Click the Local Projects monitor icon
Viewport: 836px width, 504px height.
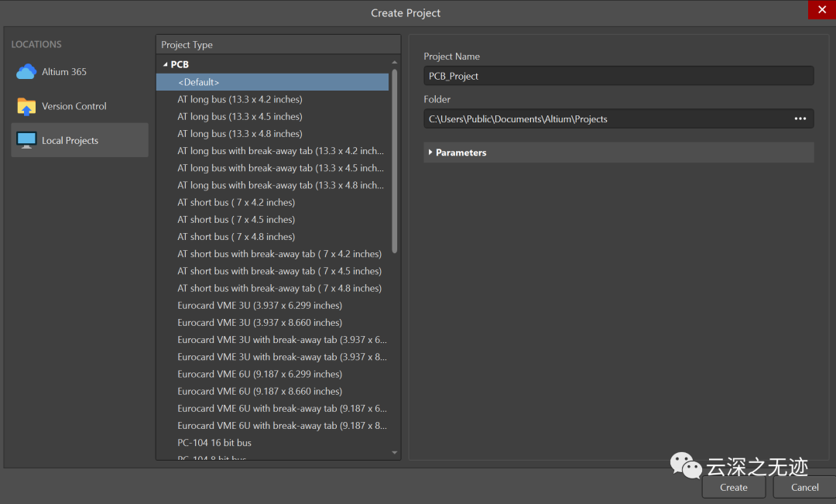coord(26,140)
